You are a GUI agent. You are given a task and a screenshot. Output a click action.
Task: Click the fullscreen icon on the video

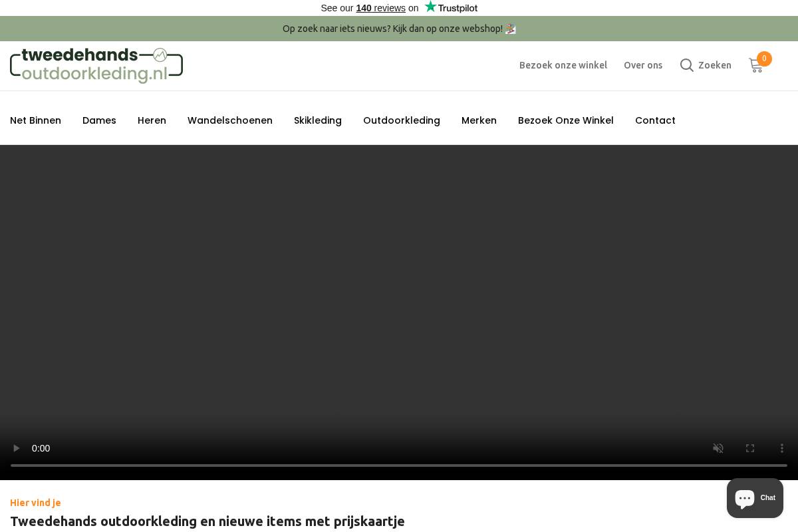point(750,448)
